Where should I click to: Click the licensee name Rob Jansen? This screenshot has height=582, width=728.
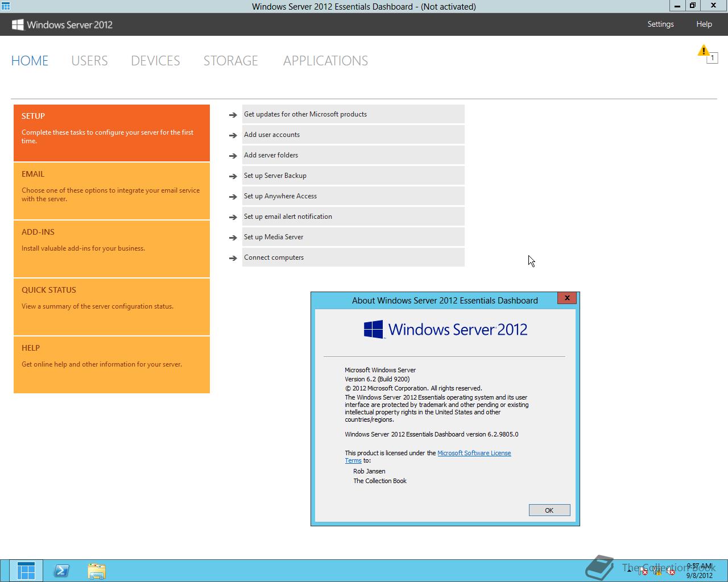click(x=369, y=471)
